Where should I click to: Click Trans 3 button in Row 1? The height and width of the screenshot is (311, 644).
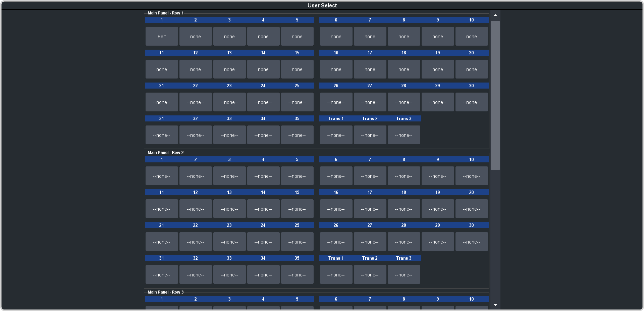click(404, 135)
